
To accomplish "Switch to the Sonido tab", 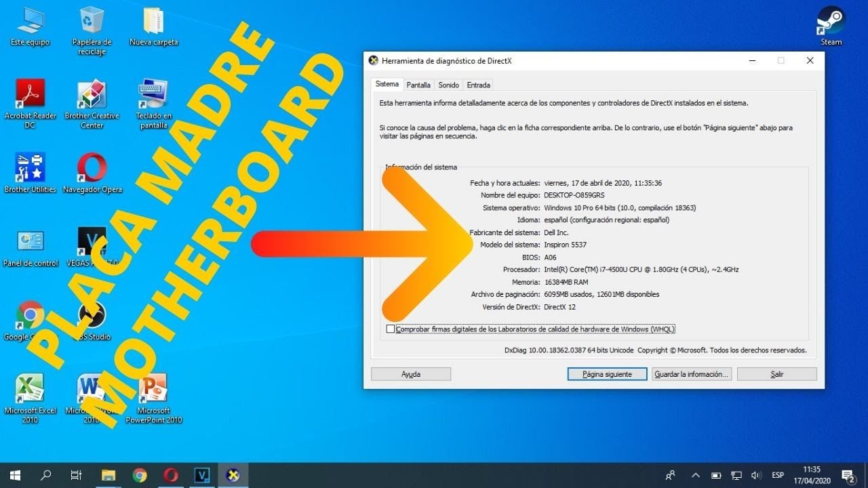I will (x=448, y=85).
